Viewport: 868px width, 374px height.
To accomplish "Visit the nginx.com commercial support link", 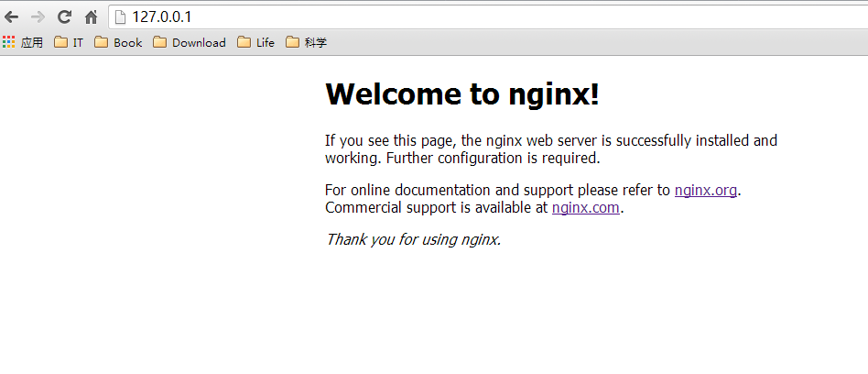I will [586, 208].
